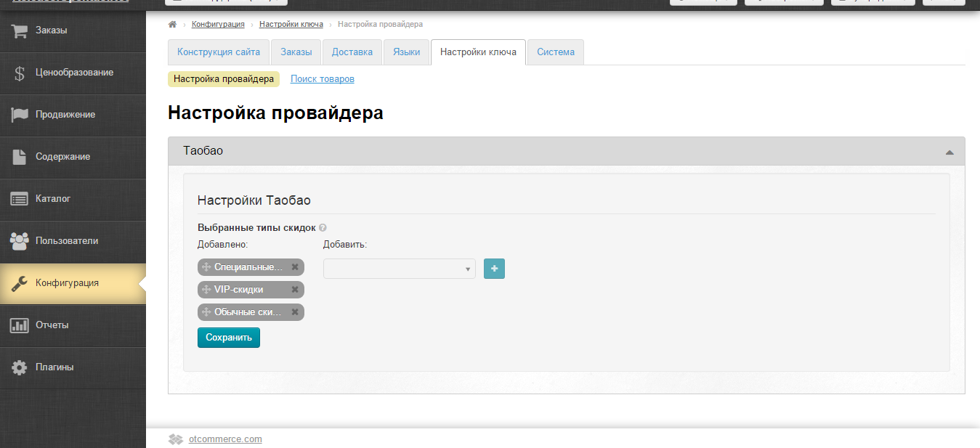Click the Добавлено: label

point(223,245)
